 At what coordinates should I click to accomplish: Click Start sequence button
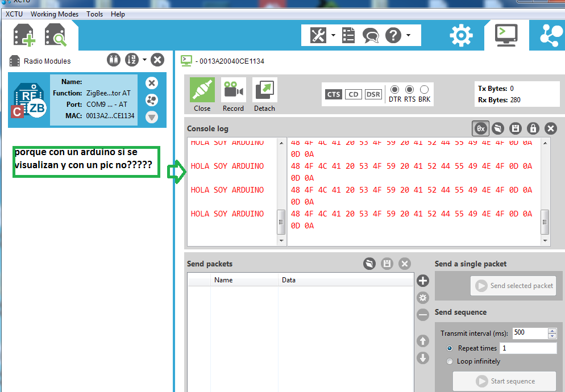coord(505,381)
